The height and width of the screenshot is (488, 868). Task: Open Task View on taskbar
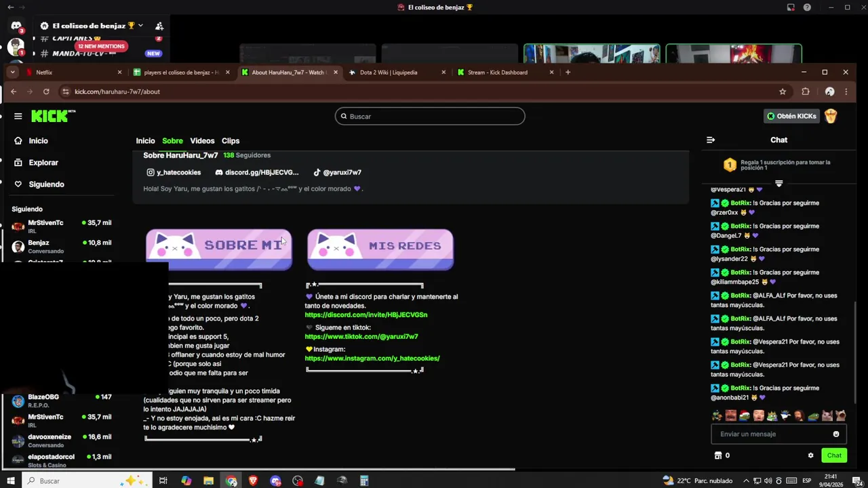pos(163,481)
